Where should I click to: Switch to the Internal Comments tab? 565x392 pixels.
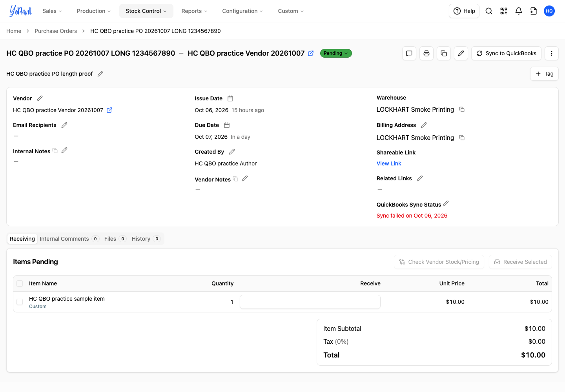pyautogui.click(x=69, y=239)
